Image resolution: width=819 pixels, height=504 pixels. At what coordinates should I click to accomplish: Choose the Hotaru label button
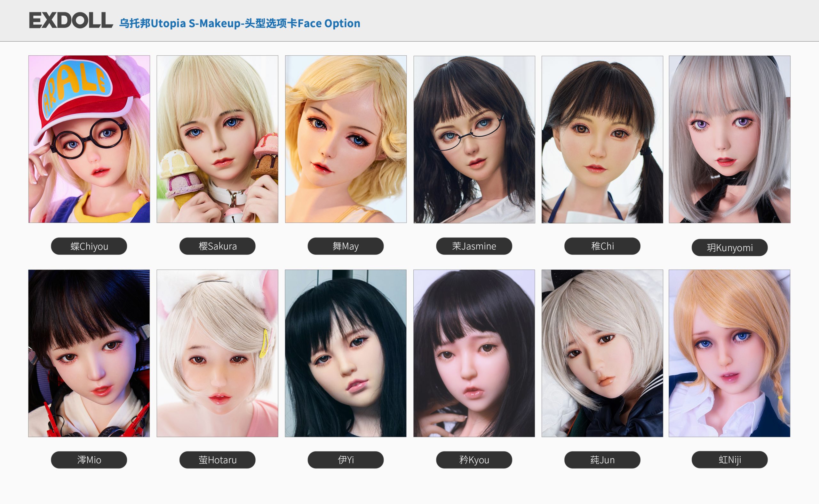tap(217, 460)
